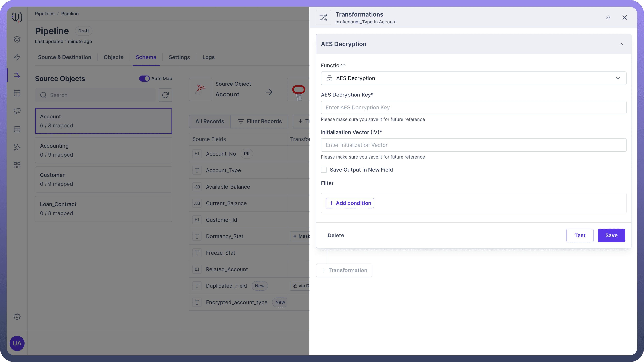644x362 pixels.
Task: Check Save Output in New Field
Action: tap(324, 170)
